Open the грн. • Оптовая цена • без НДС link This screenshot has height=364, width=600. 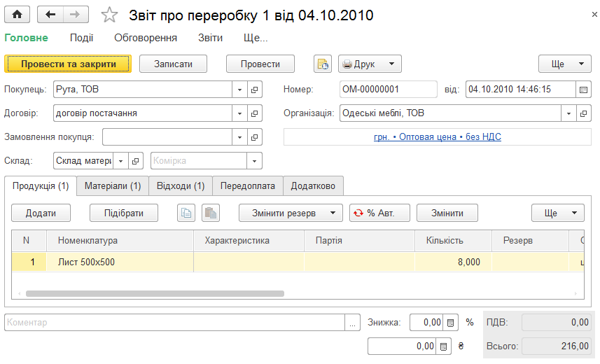(x=438, y=137)
